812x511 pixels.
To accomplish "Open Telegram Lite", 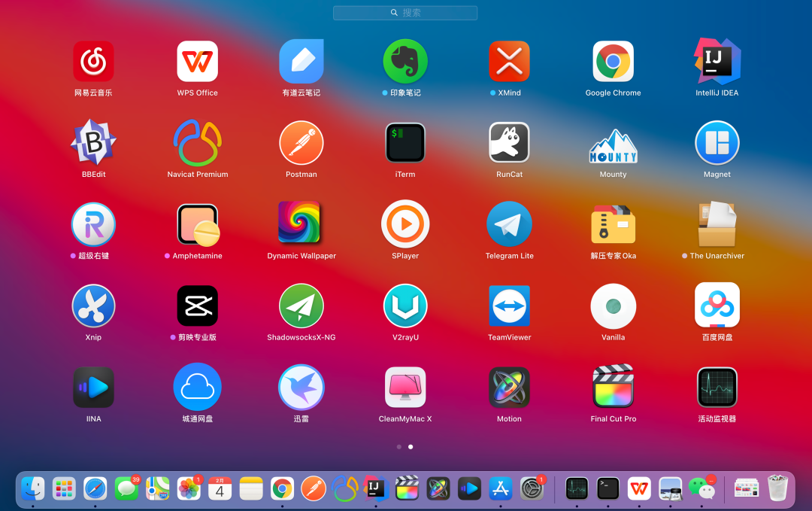I will click(509, 224).
